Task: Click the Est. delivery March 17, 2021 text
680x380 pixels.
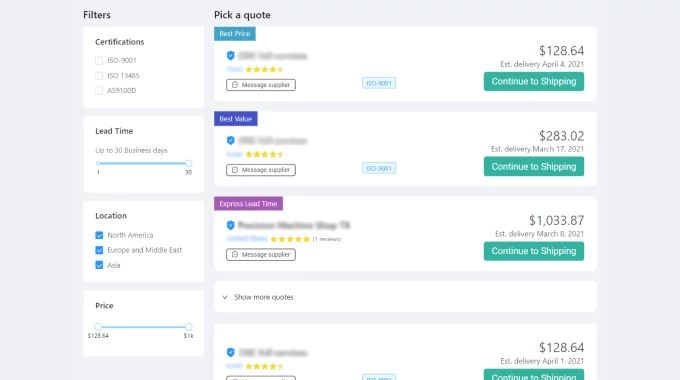Action: click(x=537, y=149)
